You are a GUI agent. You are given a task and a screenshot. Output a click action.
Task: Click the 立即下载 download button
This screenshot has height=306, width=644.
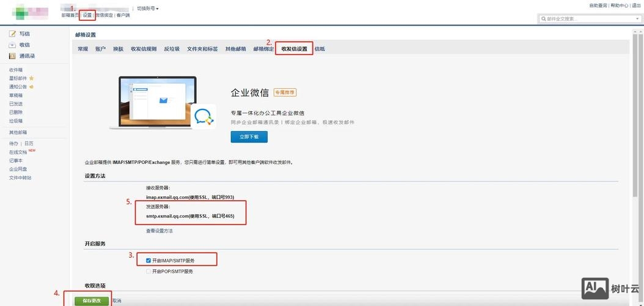coord(249,137)
